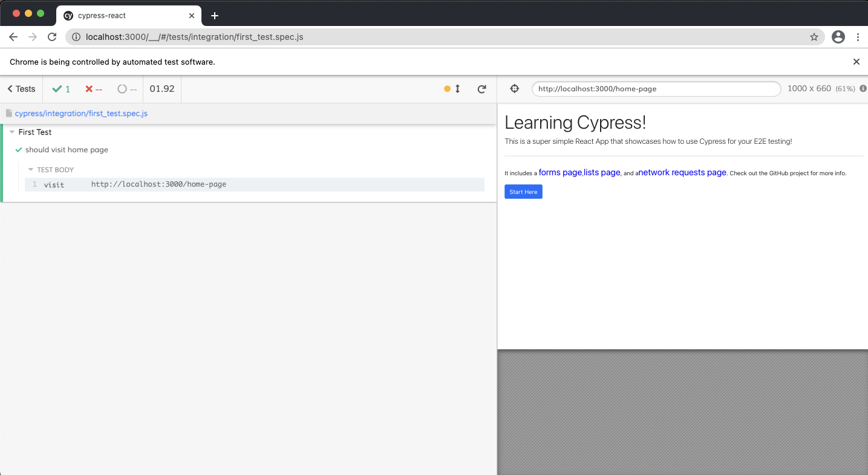Click the viewport info icon beside 61%
Image resolution: width=868 pixels, height=475 pixels.
click(863, 89)
